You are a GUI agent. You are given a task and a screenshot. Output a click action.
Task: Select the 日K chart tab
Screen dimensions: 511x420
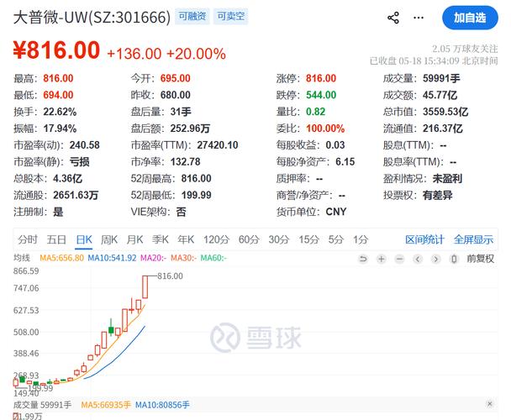(84, 239)
